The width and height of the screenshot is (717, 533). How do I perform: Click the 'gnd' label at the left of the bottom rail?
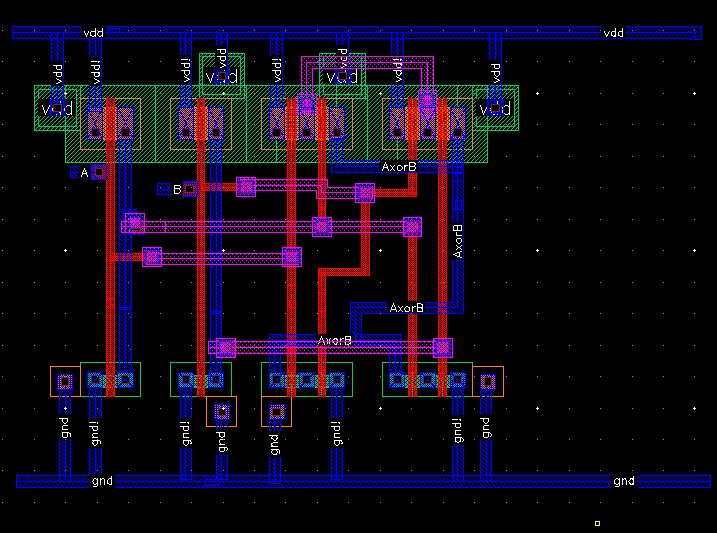pyautogui.click(x=102, y=481)
